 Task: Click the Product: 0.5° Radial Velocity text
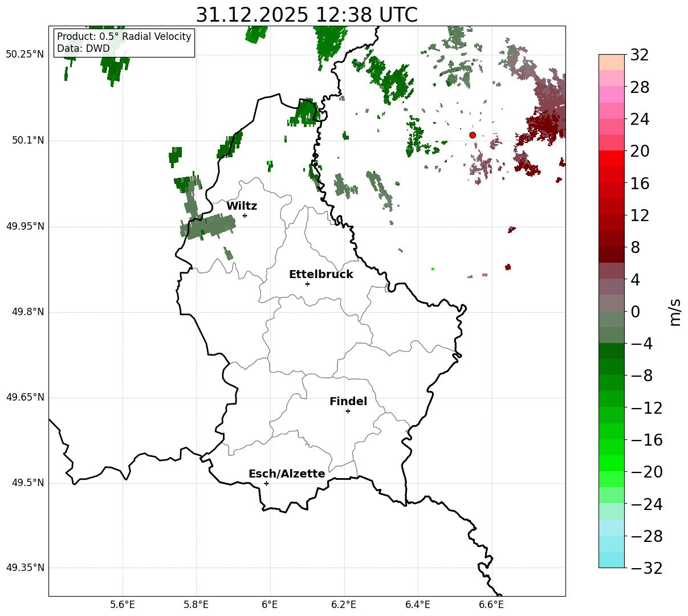[x=124, y=36]
